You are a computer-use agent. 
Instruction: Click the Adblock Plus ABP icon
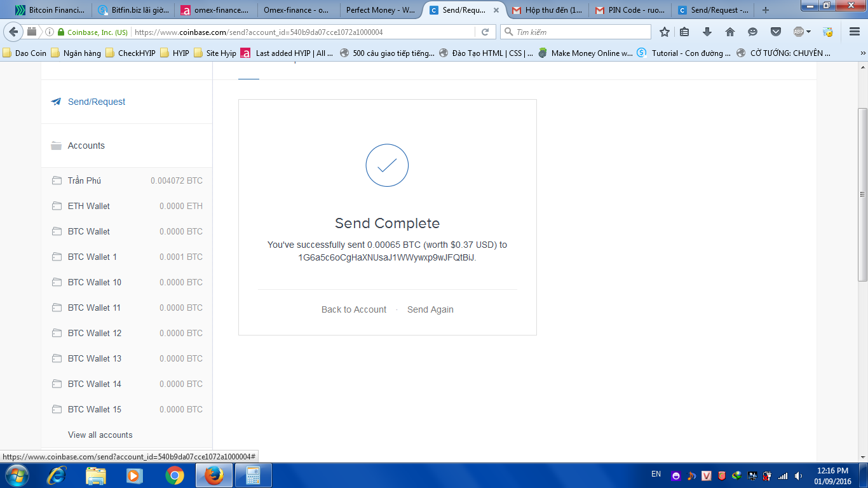[x=799, y=32]
